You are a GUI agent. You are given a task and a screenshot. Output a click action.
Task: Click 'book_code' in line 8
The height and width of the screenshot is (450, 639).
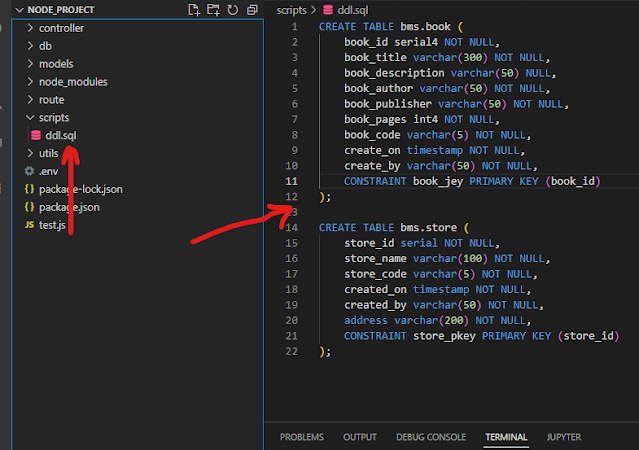click(x=372, y=135)
